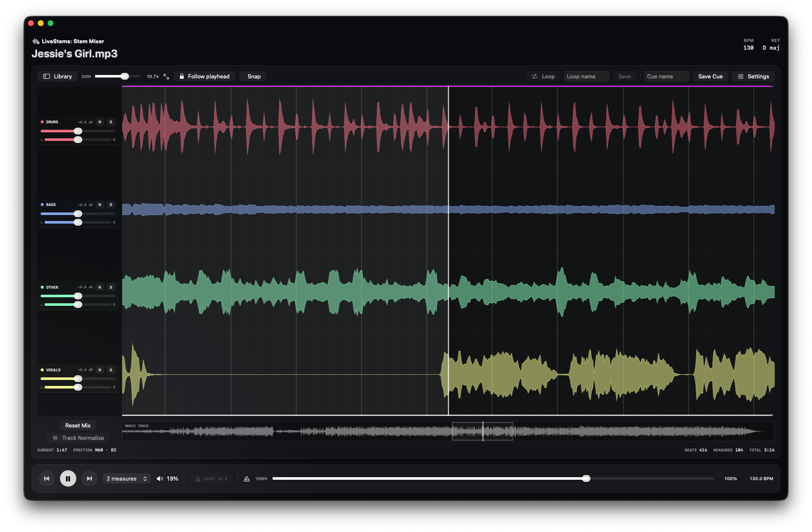The image size is (812, 532).
Task: Click the measures count 104
Action: (739, 450)
